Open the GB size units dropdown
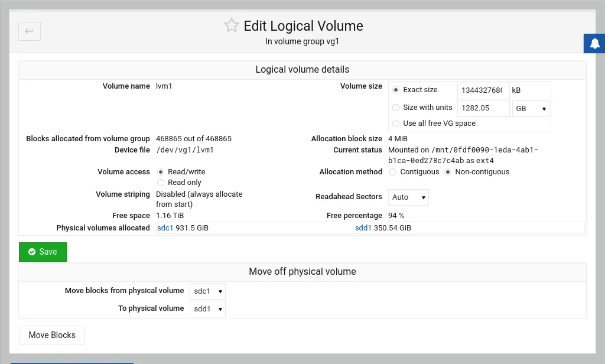Viewport: 605px width, 364px height. click(531, 109)
